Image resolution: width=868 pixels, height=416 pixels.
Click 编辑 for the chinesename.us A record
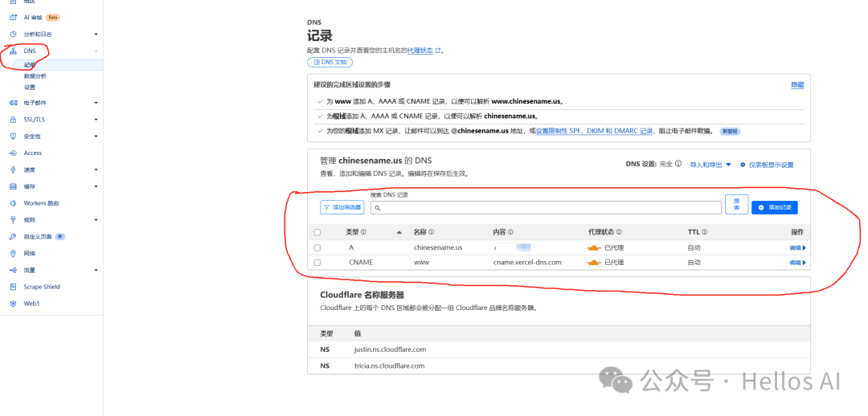pos(797,248)
